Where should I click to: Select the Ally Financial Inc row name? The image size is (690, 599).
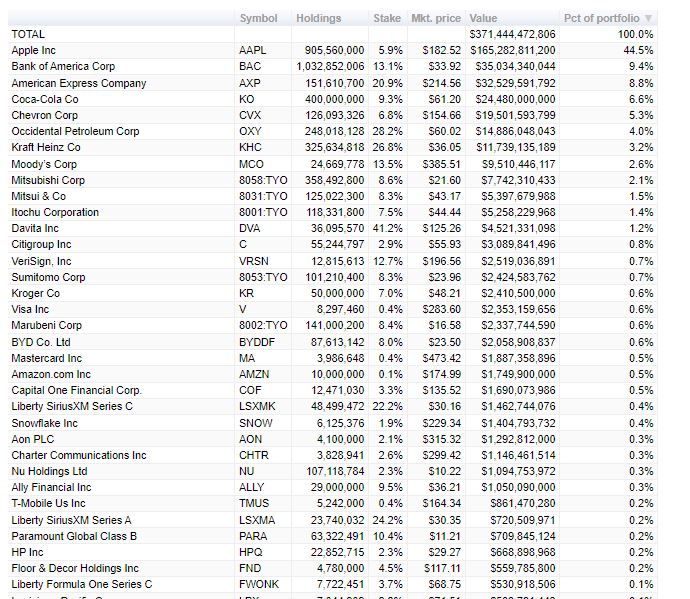click(51, 487)
